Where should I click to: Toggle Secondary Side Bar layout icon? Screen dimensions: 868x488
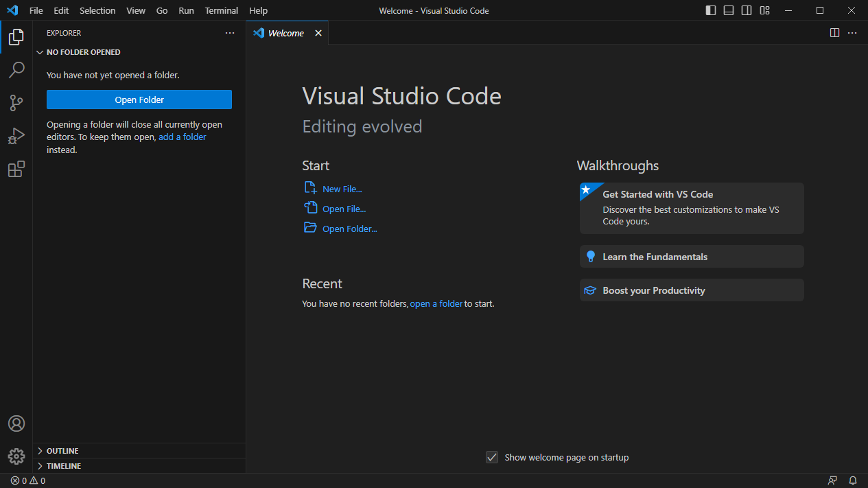tap(747, 10)
